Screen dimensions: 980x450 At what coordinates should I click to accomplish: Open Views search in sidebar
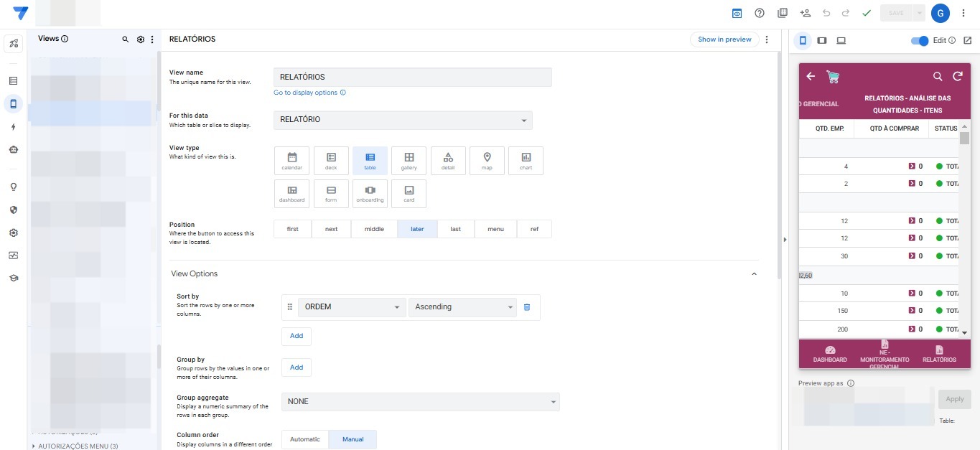[x=126, y=39]
